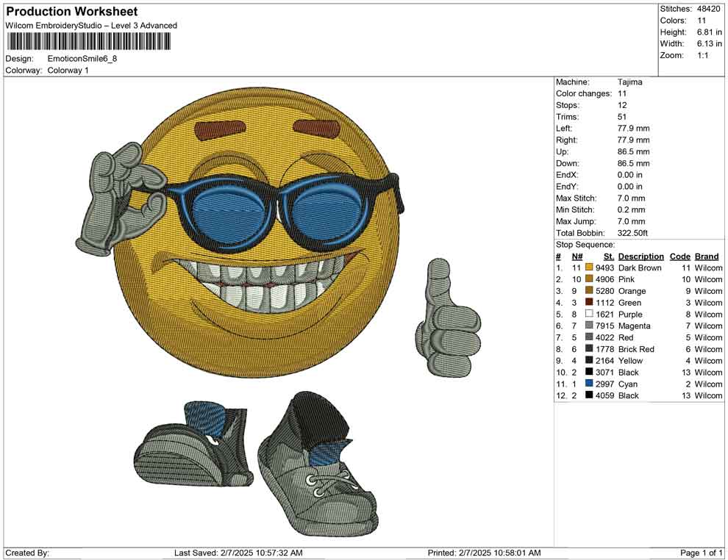Select the 4906 Pink thread swatch
The width and height of the screenshot is (728, 560).
[589, 279]
